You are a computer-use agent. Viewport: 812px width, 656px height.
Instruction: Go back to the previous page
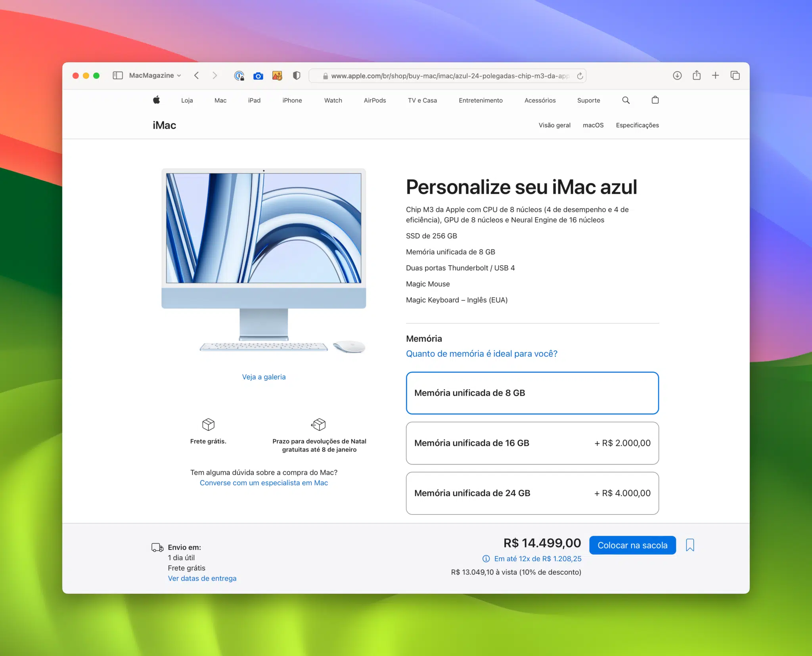[196, 75]
